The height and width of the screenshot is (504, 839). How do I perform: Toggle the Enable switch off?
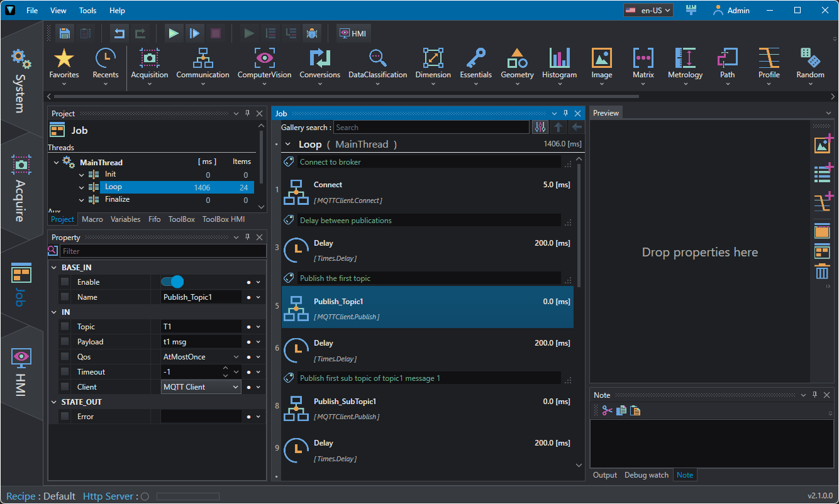tap(172, 282)
